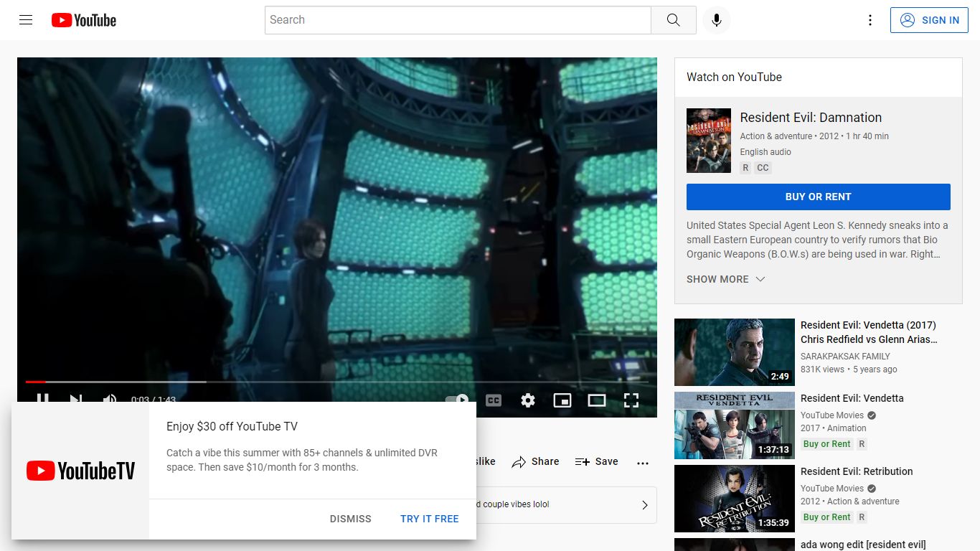Open the Resident Evil: Damnation title
The height and width of the screenshot is (551, 980).
(x=811, y=118)
